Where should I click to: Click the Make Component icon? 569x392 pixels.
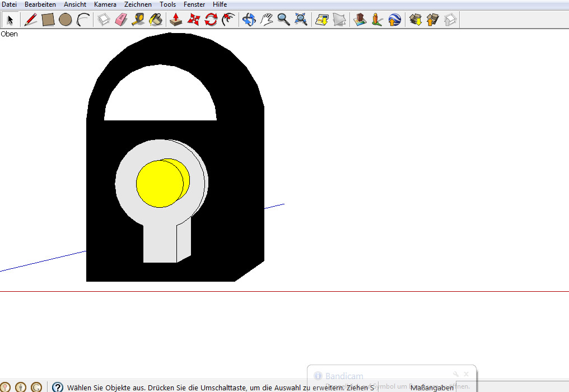coord(104,20)
